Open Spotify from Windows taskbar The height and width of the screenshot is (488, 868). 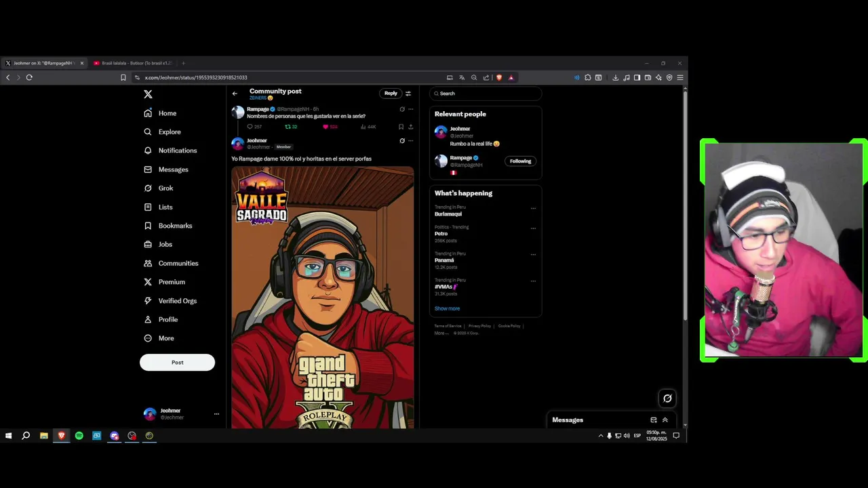(x=79, y=436)
